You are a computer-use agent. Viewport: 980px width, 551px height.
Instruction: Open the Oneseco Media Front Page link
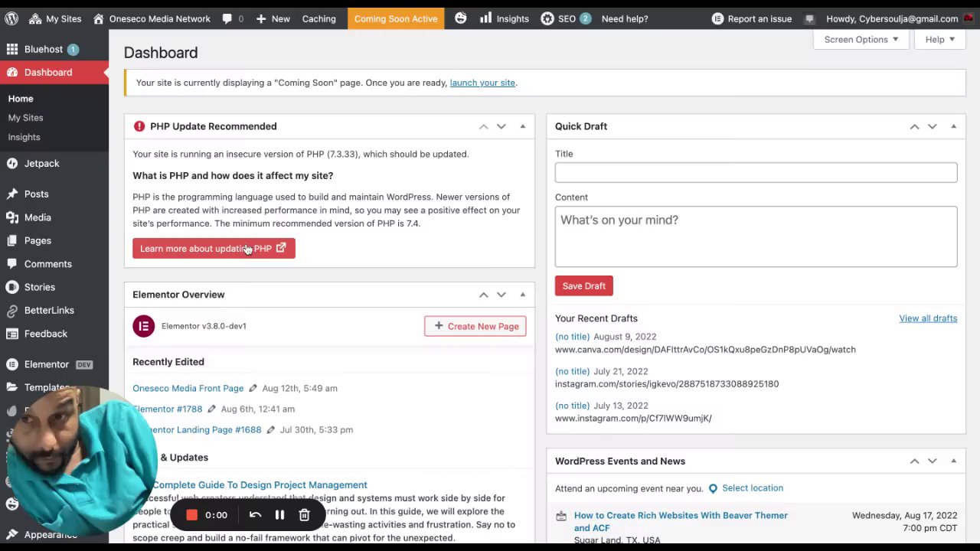tap(188, 388)
